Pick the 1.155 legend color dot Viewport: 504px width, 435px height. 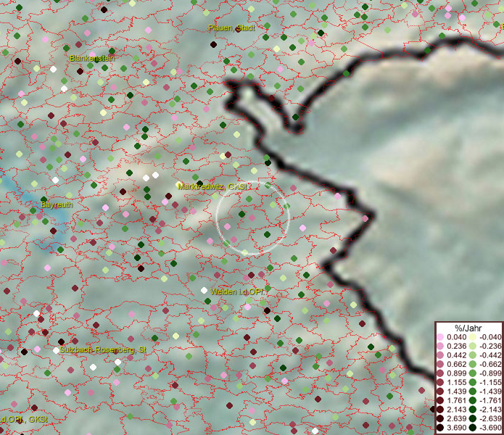tap(440, 382)
